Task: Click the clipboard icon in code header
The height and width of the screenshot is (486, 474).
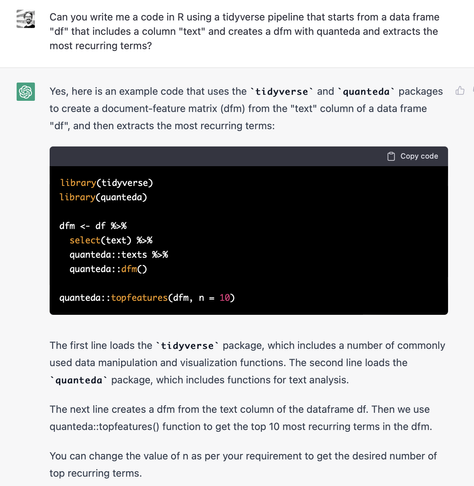Action: pos(391,156)
